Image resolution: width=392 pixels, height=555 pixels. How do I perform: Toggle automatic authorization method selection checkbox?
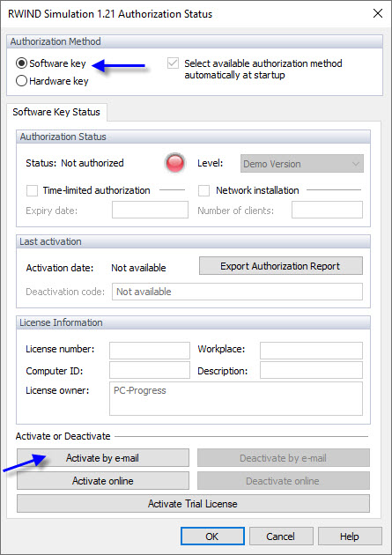[x=173, y=63]
